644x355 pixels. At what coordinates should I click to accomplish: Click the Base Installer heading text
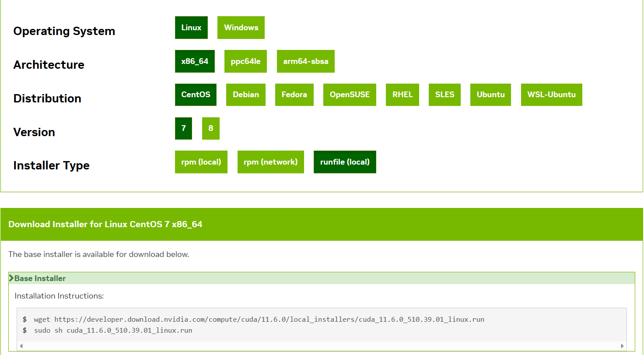[x=40, y=278]
